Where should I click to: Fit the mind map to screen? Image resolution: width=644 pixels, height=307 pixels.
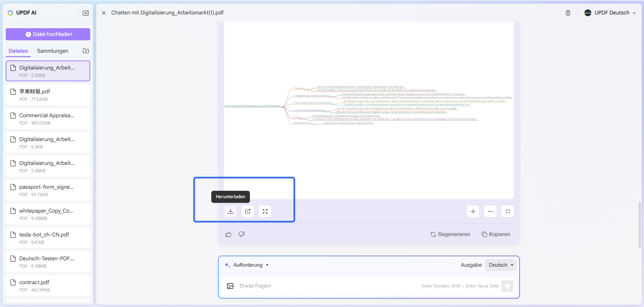(x=507, y=211)
